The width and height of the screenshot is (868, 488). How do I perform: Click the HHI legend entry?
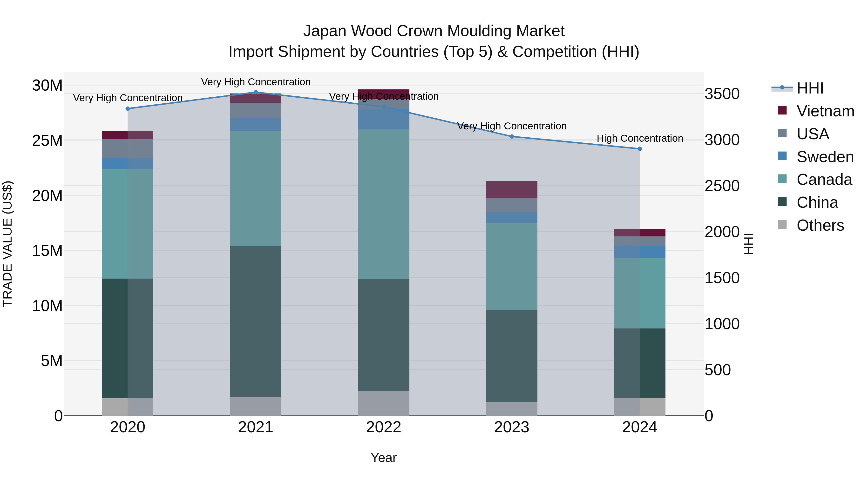point(797,88)
